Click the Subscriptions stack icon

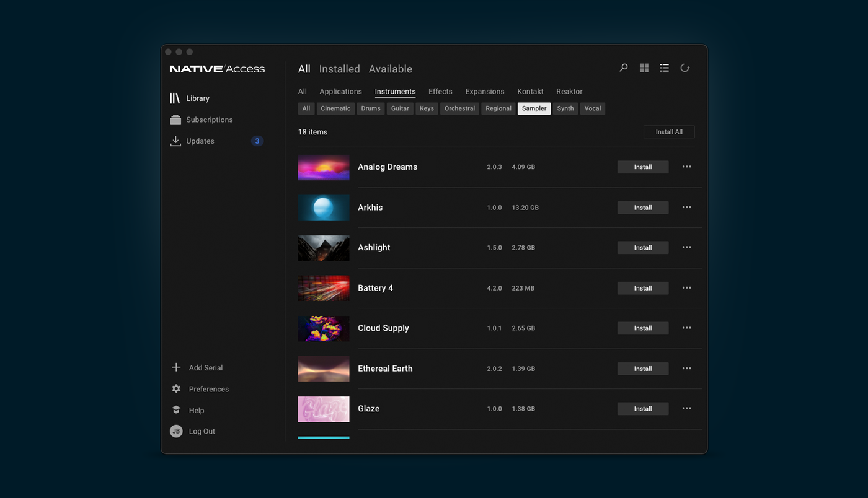(x=175, y=120)
